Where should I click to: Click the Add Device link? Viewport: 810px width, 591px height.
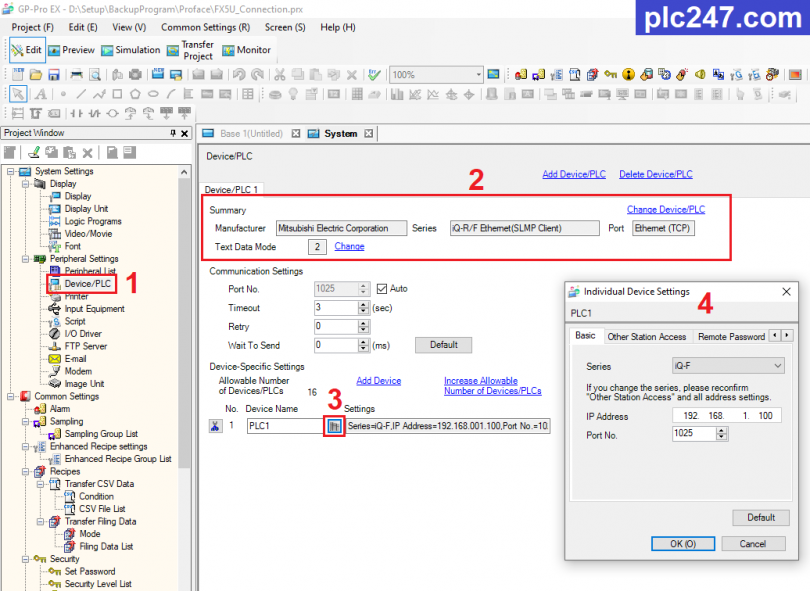tap(379, 381)
